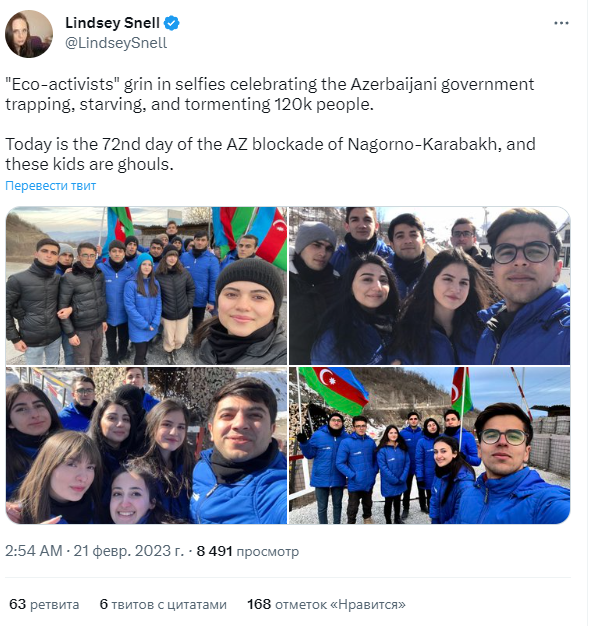593x626 pixels.
Task: Click the woman in black beanie photo
Action: (244, 311)
